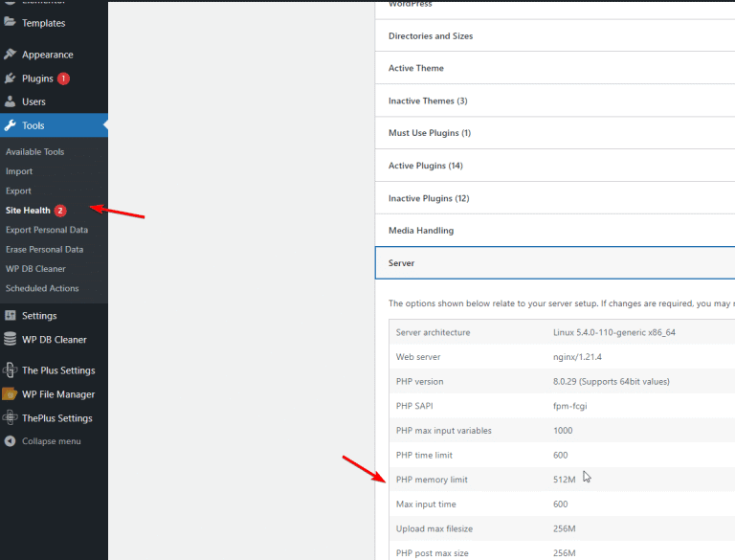Click the Settings sliders icon

pyautogui.click(x=10, y=316)
